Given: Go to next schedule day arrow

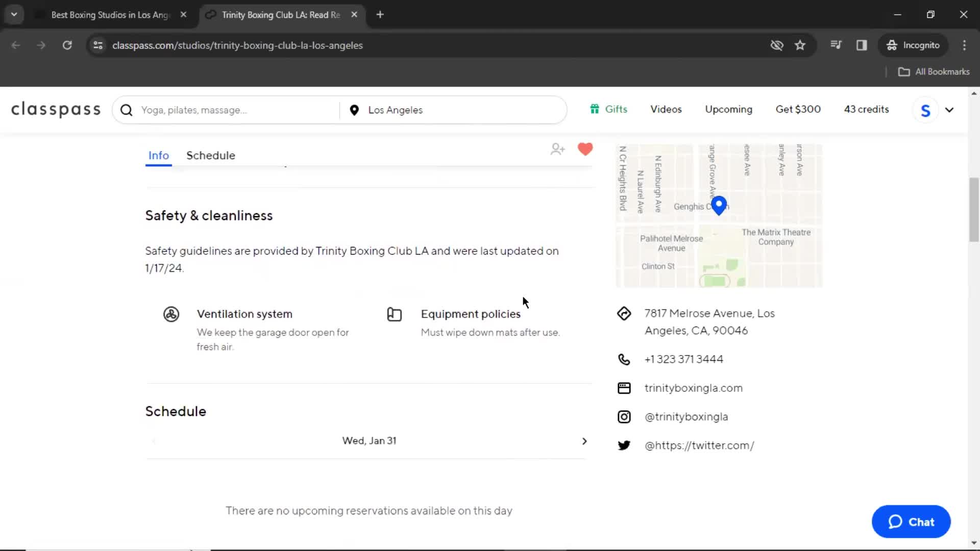Looking at the screenshot, I should (x=584, y=441).
